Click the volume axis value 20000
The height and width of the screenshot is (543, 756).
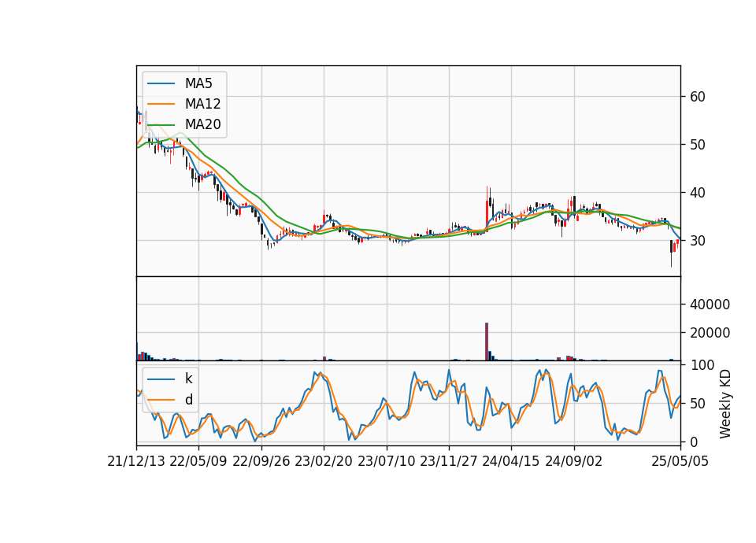coord(710,333)
